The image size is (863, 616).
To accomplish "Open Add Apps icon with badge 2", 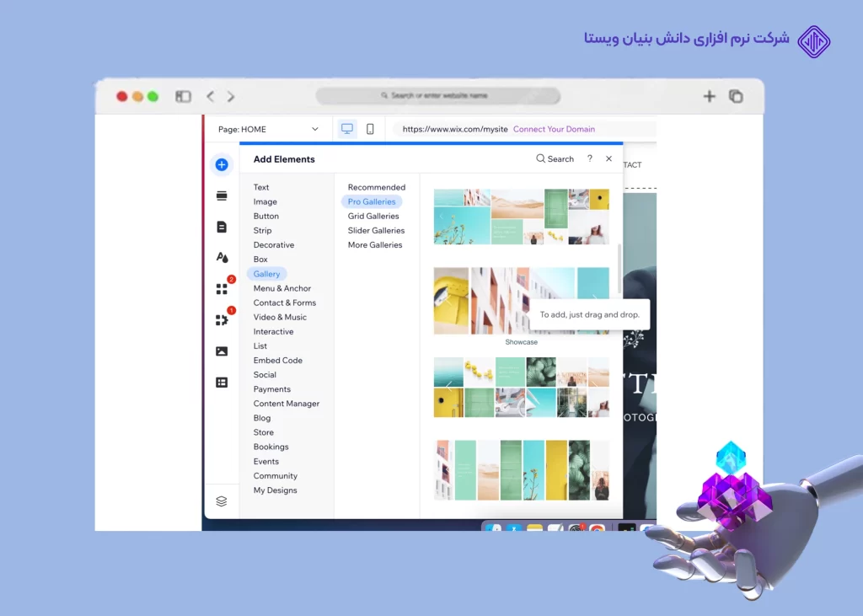I will point(222,288).
